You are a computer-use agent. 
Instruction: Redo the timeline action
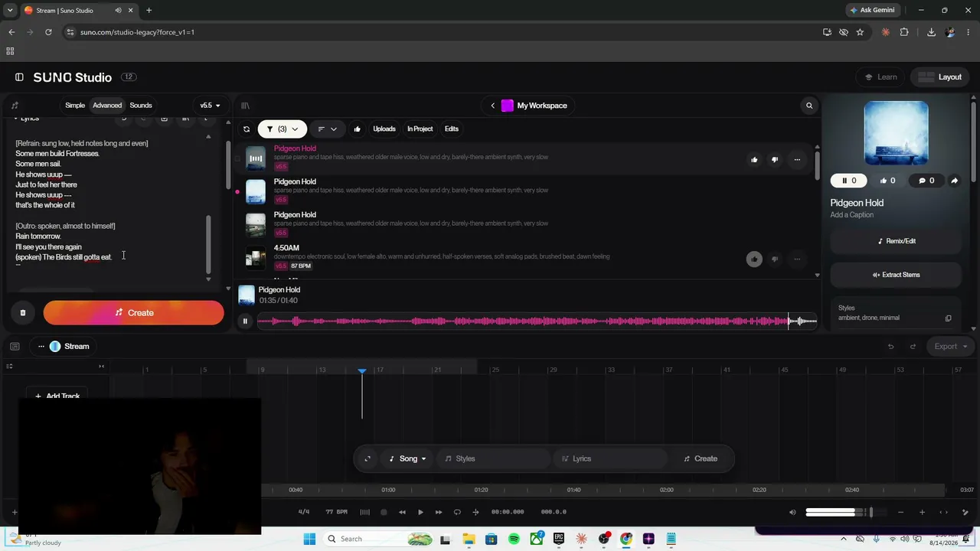913,347
